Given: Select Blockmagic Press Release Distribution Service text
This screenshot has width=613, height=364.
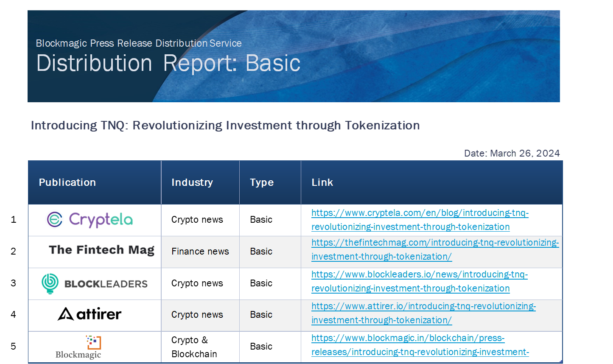Looking at the screenshot, I should [139, 43].
